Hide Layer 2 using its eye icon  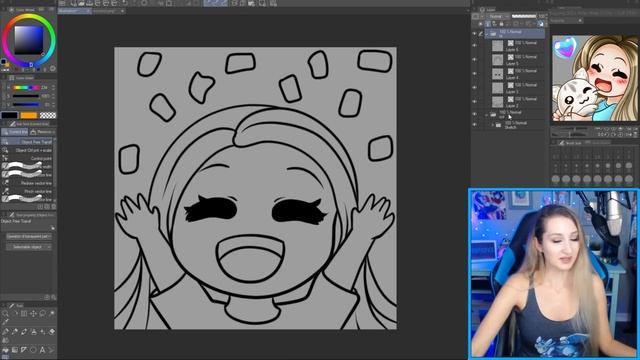pyautogui.click(x=474, y=102)
